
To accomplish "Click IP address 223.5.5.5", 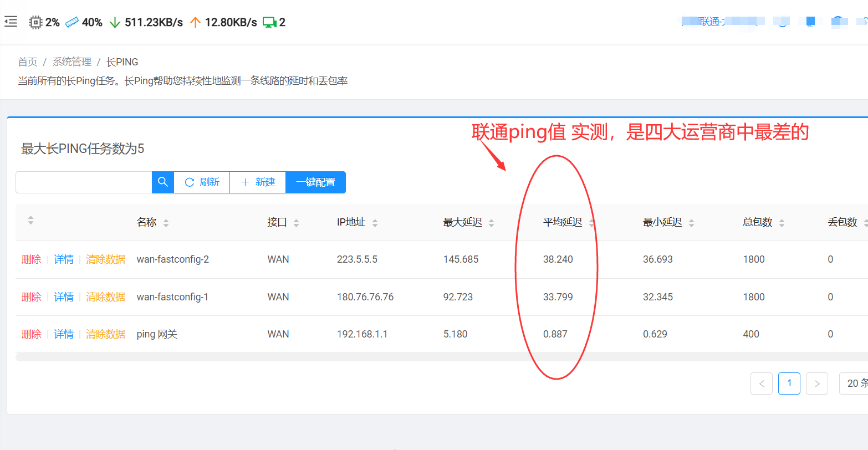I will (x=357, y=259).
